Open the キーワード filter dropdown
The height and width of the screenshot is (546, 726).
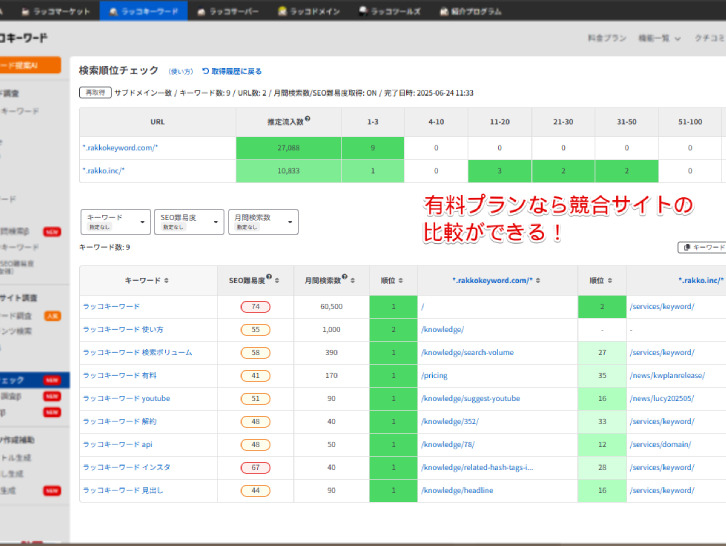pos(115,221)
